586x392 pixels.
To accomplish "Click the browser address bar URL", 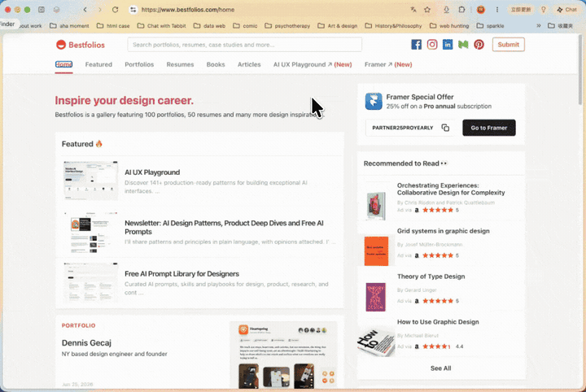I will (x=188, y=10).
